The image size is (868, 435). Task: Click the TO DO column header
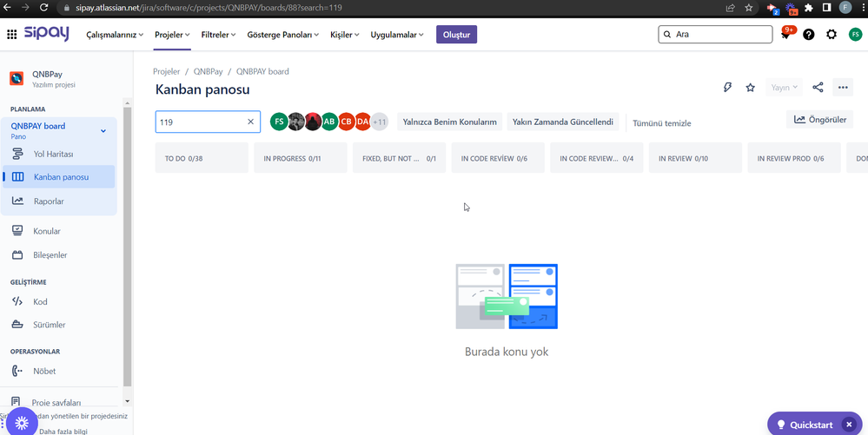202,158
